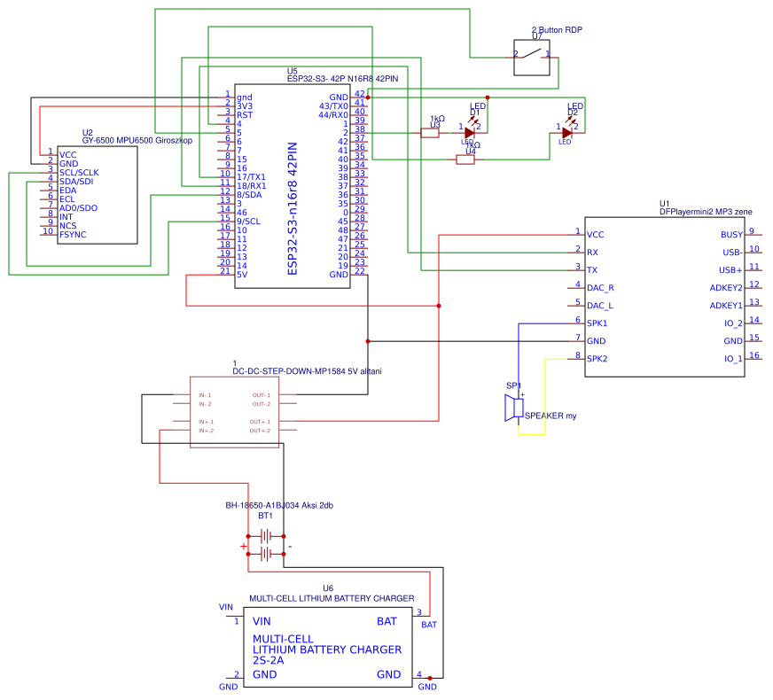Select the BT1 battery cell symbol

[x=266, y=545]
